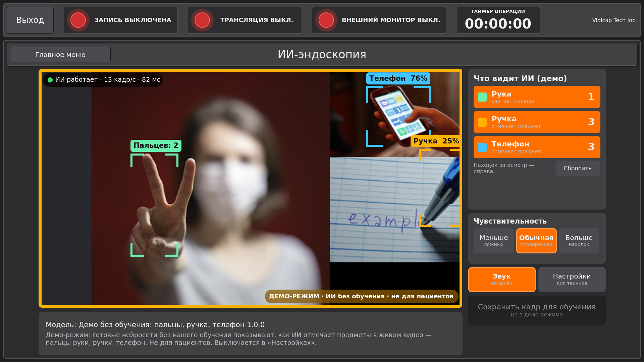Toggle the Звук включён sound button
Image resolution: width=644 pixels, height=362 pixels.
click(502, 280)
